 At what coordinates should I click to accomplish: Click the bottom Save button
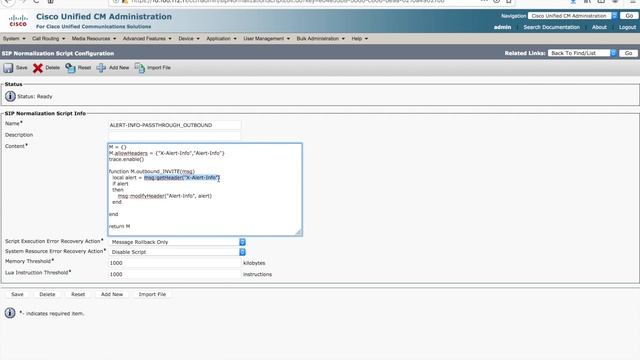(x=17, y=294)
